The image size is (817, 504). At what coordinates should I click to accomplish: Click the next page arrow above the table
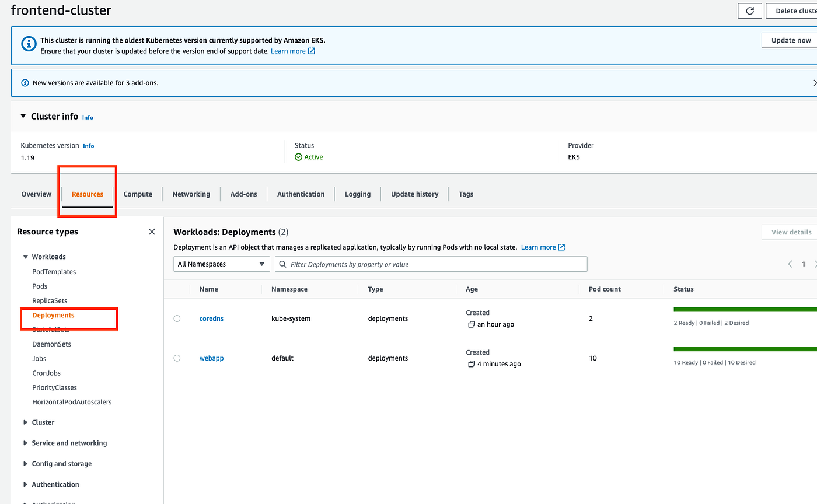pyautogui.click(x=815, y=264)
